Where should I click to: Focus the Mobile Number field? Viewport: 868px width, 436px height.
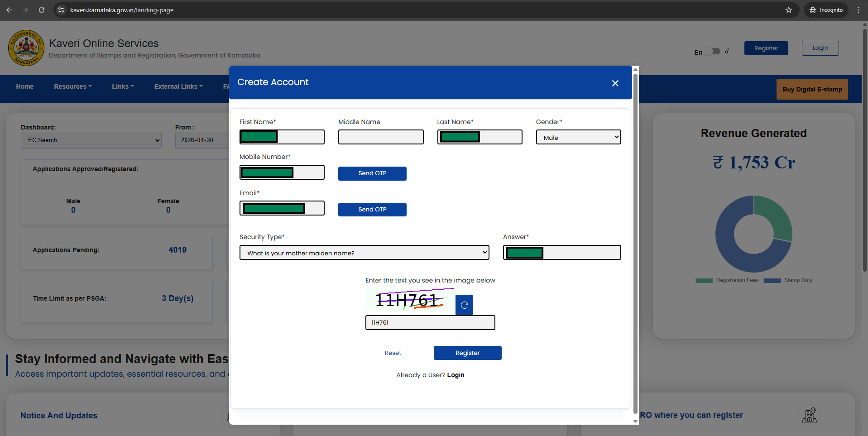pos(282,172)
